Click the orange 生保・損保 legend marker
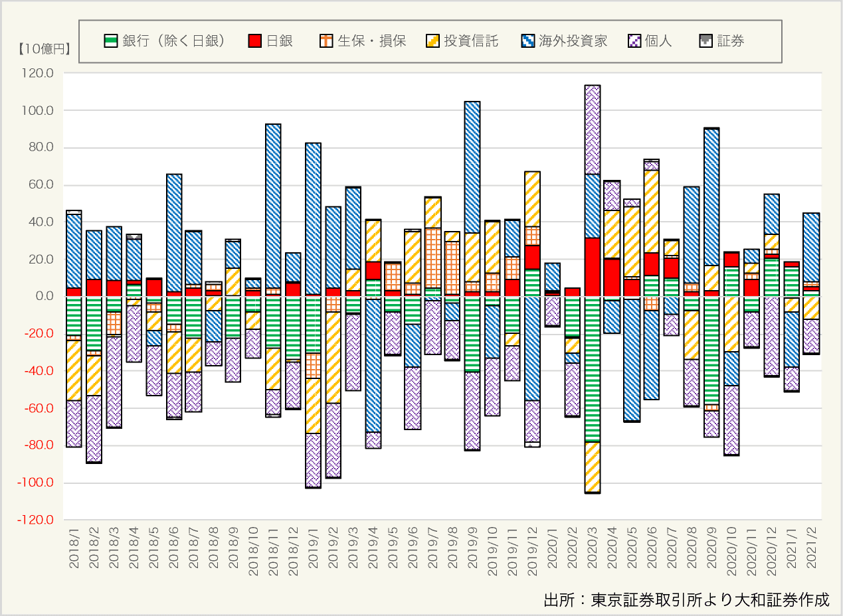The width and height of the screenshot is (843, 616). click(x=327, y=41)
